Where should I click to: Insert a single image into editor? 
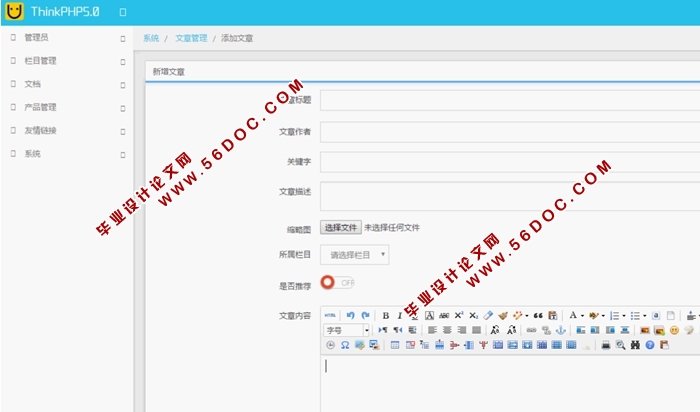coord(645,330)
